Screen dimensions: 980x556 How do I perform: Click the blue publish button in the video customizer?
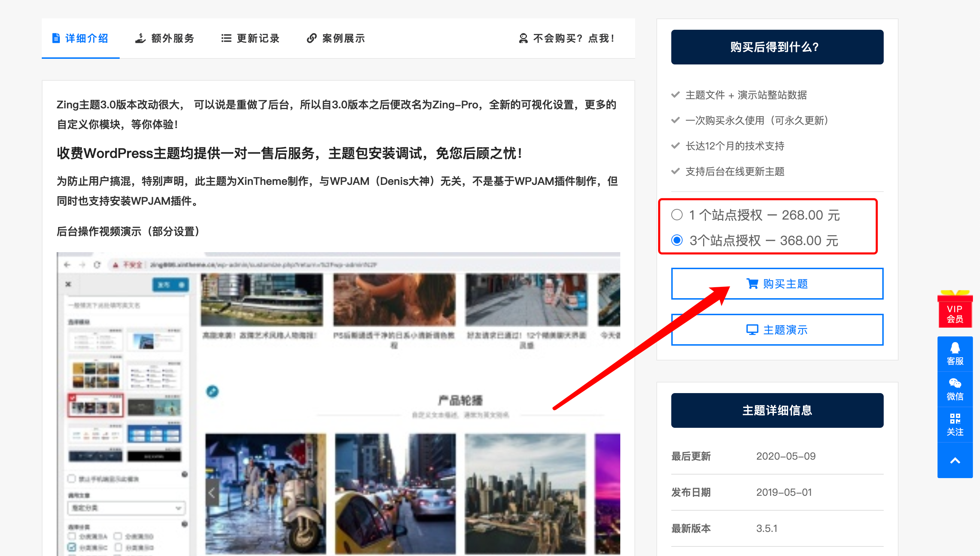click(x=171, y=285)
